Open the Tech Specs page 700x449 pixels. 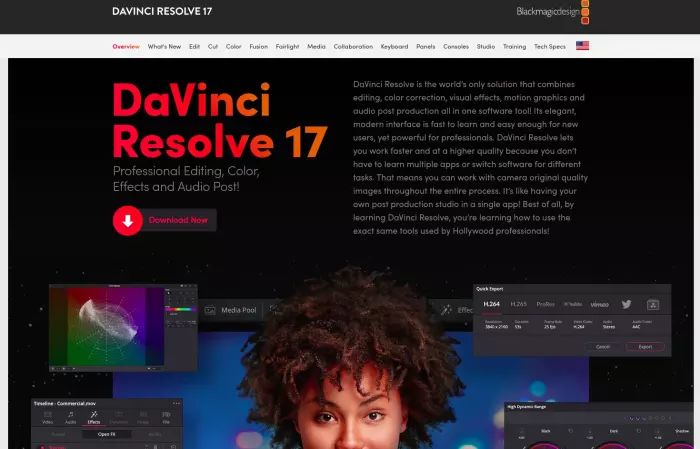point(550,46)
